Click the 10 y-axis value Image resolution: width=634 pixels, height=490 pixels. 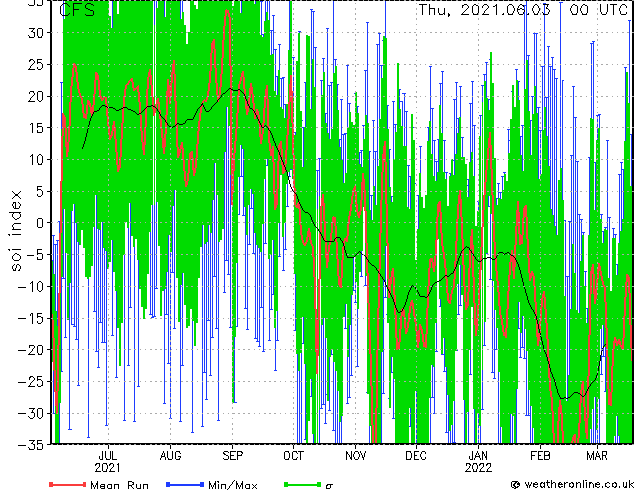(x=35, y=160)
